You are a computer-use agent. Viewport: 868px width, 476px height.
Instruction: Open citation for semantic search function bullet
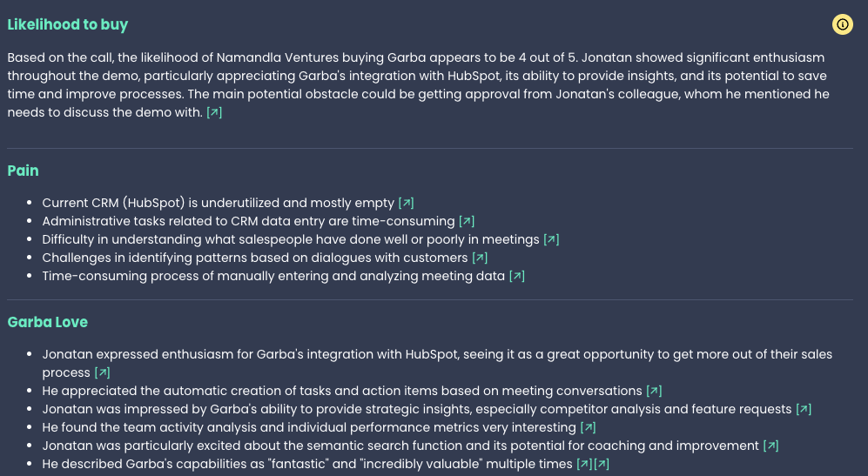770,446
